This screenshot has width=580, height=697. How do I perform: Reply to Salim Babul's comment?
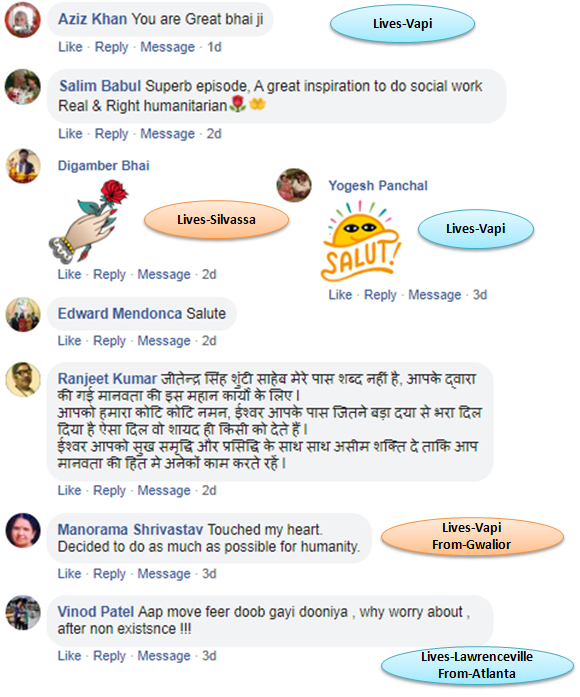pos(112,134)
